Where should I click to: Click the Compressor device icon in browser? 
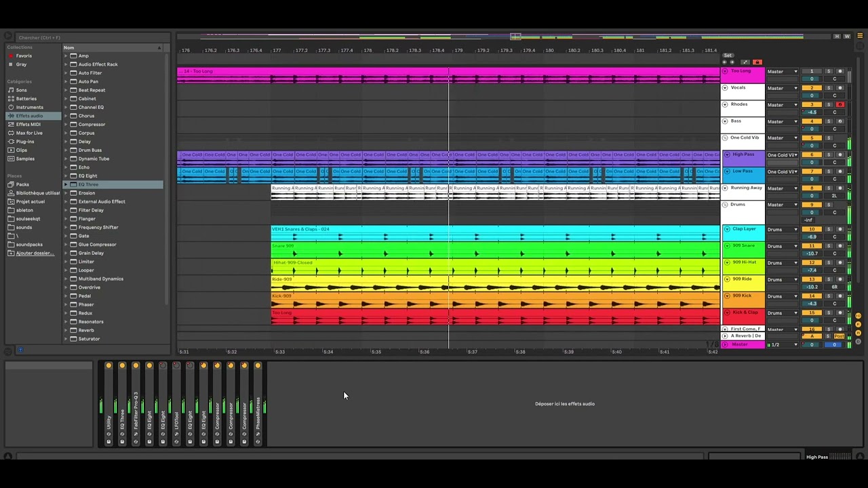[x=73, y=124]
